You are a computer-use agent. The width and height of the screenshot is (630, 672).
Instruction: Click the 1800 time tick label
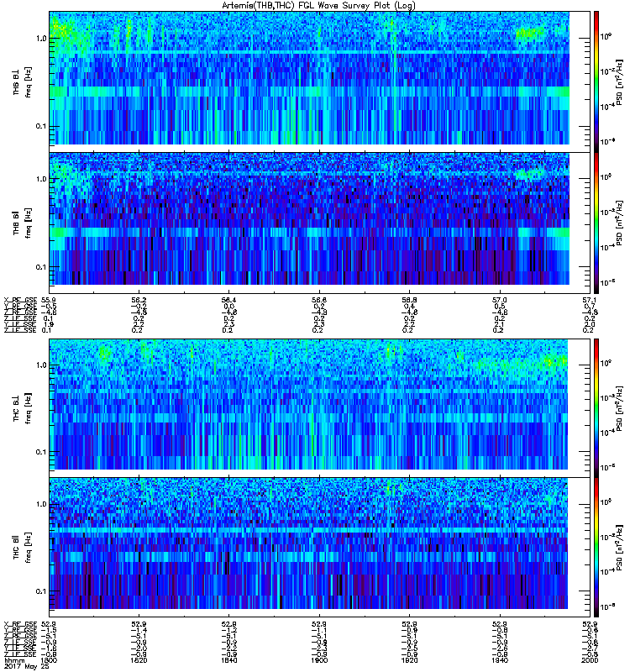coord(49,660)
